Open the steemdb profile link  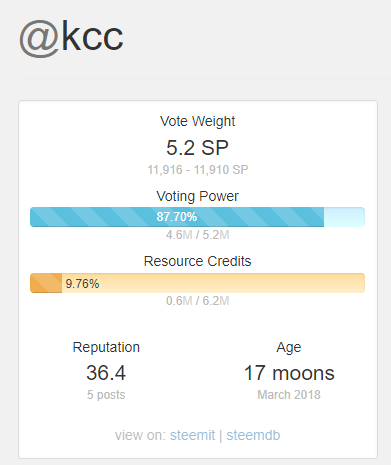(x=253, y=435)
